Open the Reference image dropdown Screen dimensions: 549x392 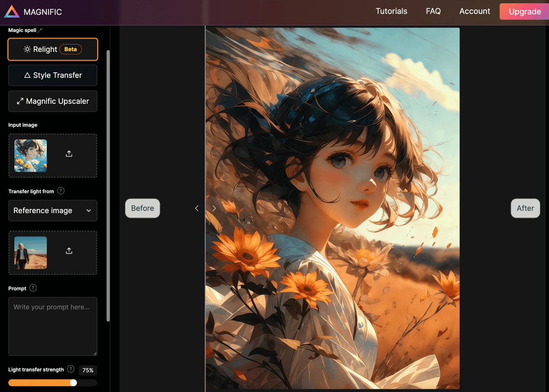pos(53,210)
